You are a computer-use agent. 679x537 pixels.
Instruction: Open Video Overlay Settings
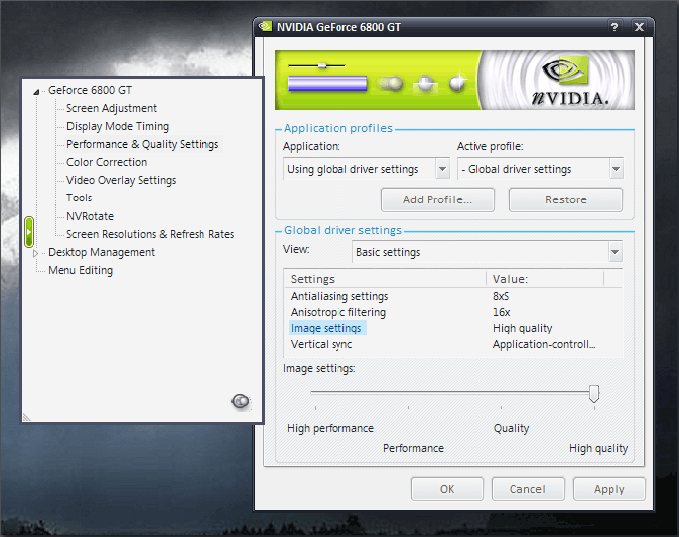click(121, 180)
